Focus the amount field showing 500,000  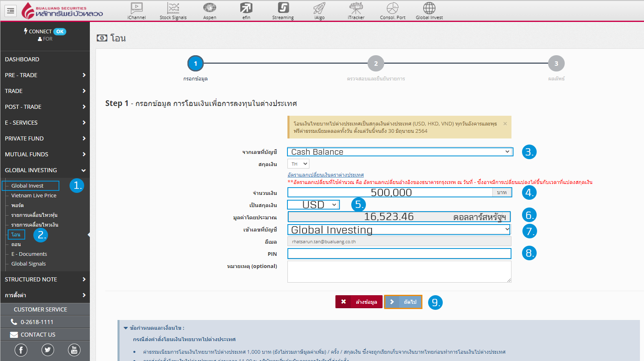coord(390,192)
